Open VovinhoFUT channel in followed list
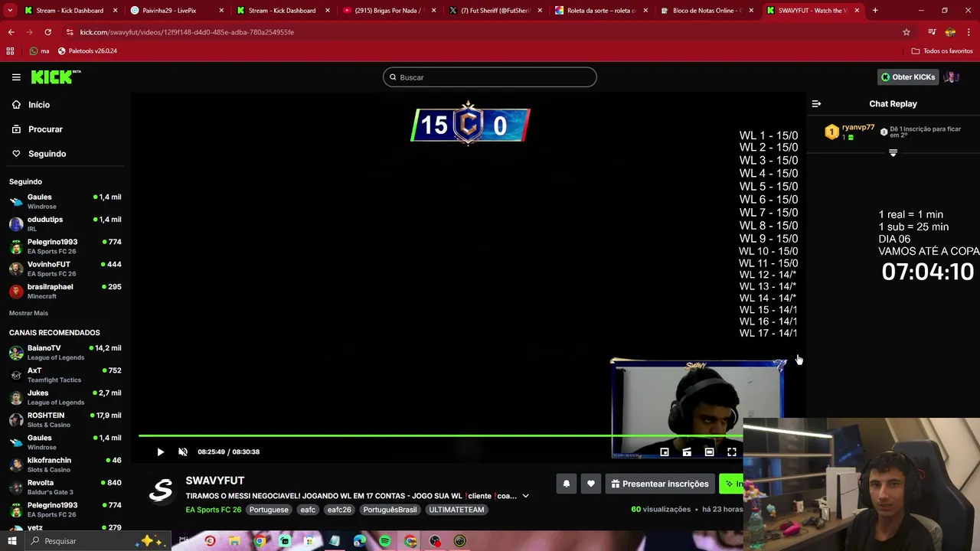Screen dimensions: 980x551 point(65,269)
